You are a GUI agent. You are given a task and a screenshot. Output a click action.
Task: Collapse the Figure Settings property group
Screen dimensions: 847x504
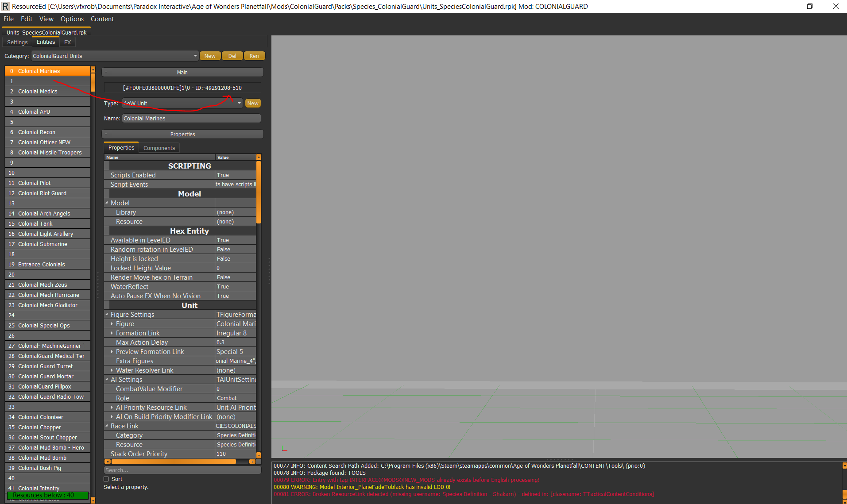click(x=107, y=315)
